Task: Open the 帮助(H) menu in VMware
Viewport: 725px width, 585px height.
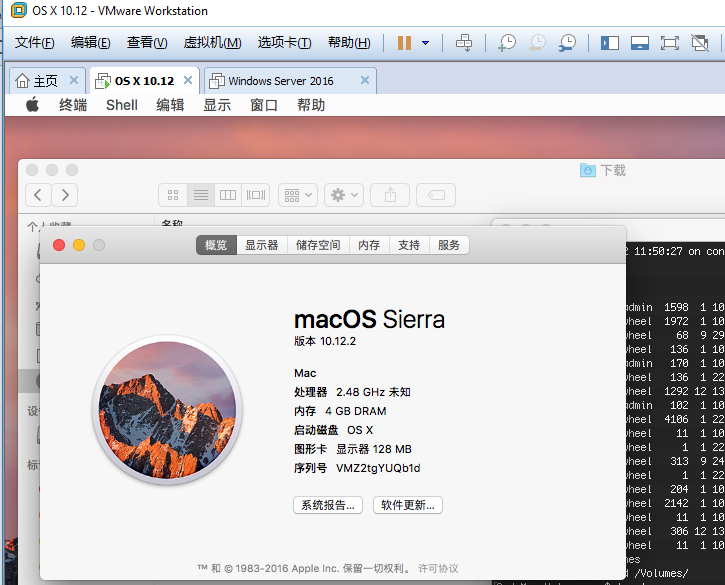Action: pyautogui.click(x=349, y=43)
